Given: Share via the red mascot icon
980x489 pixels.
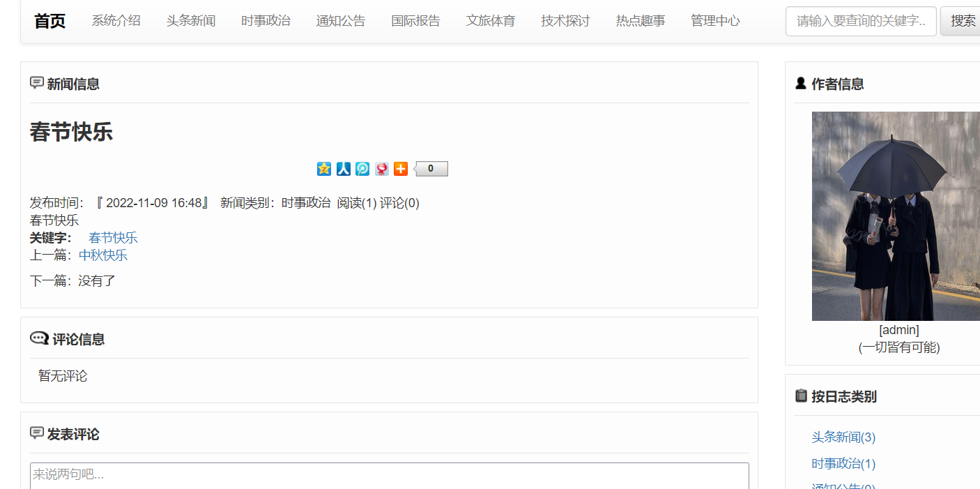Looking at the screenshot, I should [x=382, y=169].
